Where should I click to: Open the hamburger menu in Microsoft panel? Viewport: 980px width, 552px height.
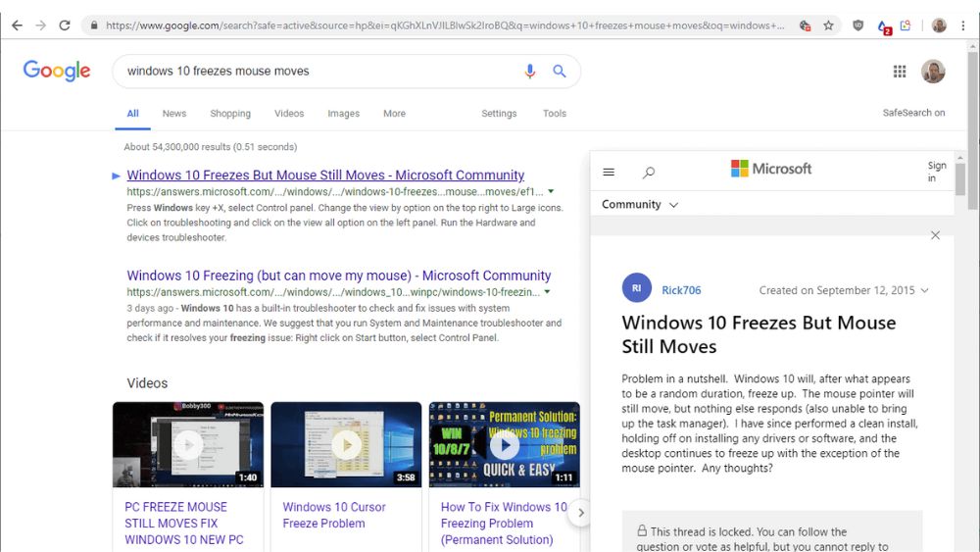click(609, 172)
